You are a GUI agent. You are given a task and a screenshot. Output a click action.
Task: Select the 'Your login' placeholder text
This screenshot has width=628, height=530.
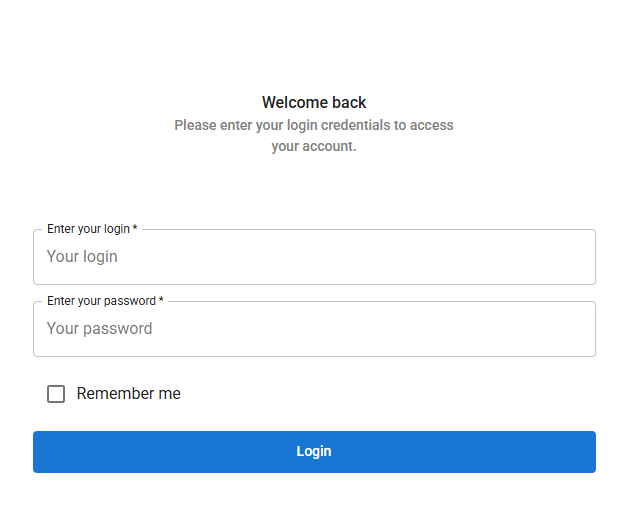click(82, 257)
